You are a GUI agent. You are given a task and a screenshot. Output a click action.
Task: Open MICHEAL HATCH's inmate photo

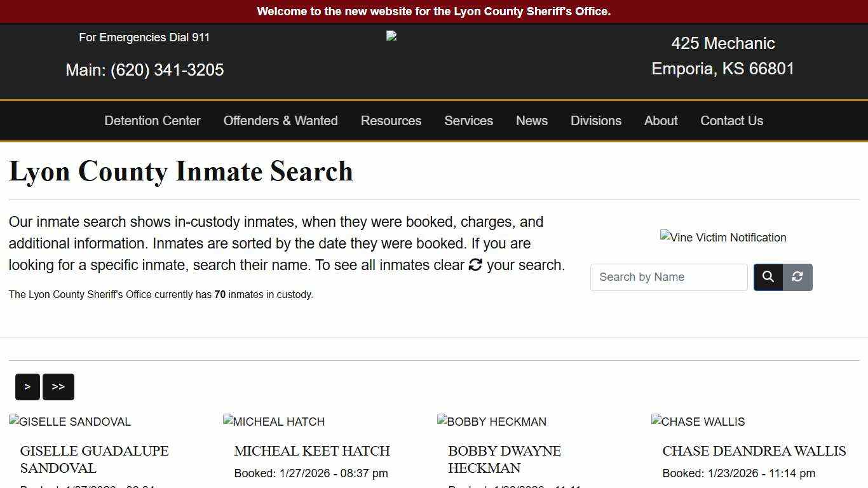(x=273, y=421)
